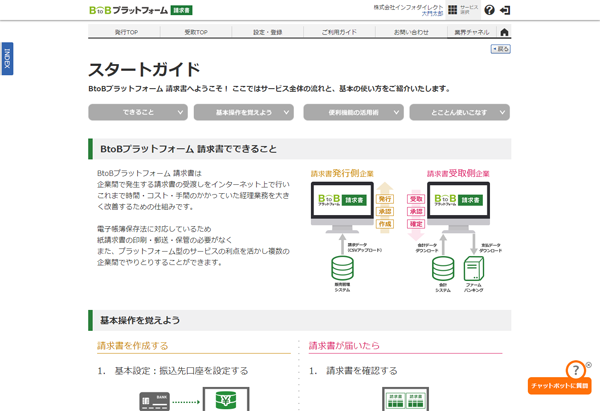Click the お問い合わせ menu item
Screen dimensions: 600x411
click(410, 32)
